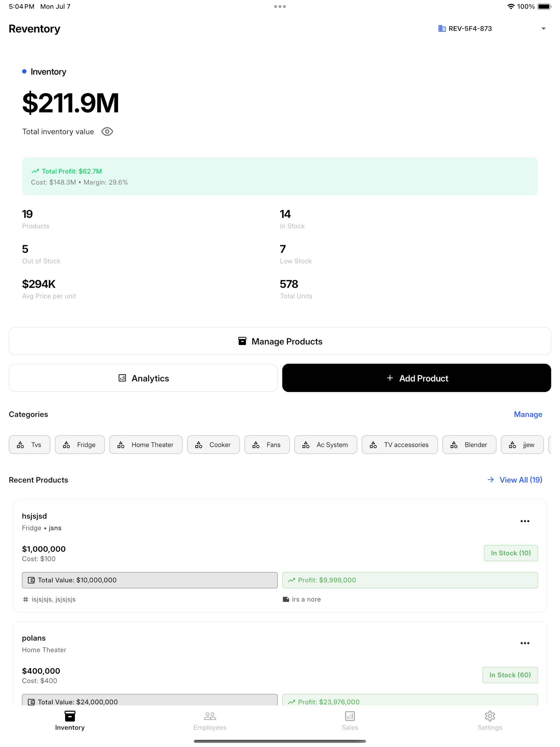Image resolution: width=560 pixels, height=747 pixels.
Task: Click the $211.9M total inventory value
Action: tap(71, 103)
